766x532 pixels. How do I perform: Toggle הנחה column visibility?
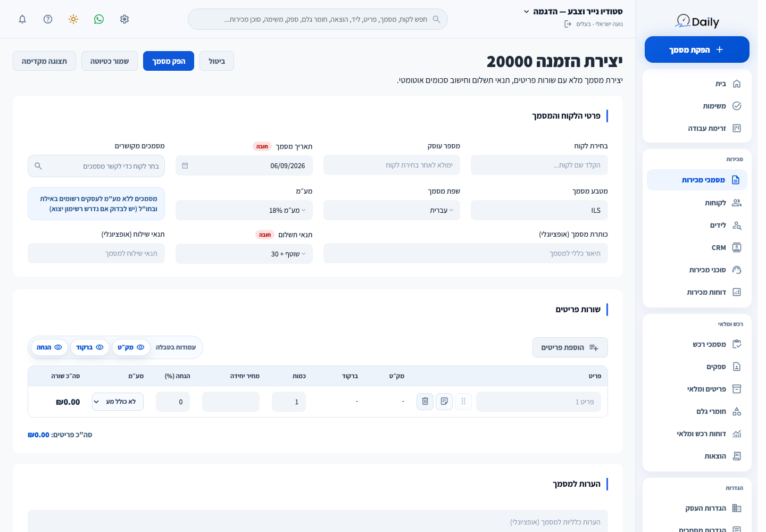pyautogui.click(x=49, y=347)
